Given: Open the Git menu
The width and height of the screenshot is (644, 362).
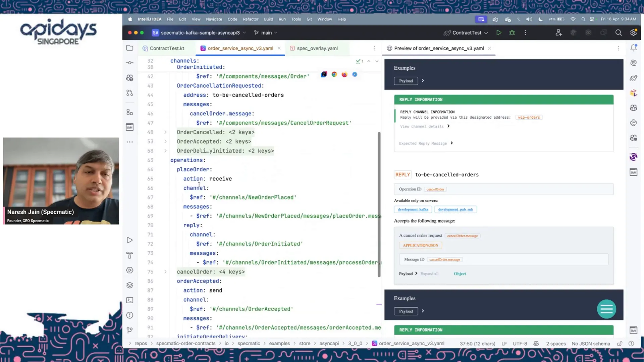Looking at the screenshot, I should point(309,19).
